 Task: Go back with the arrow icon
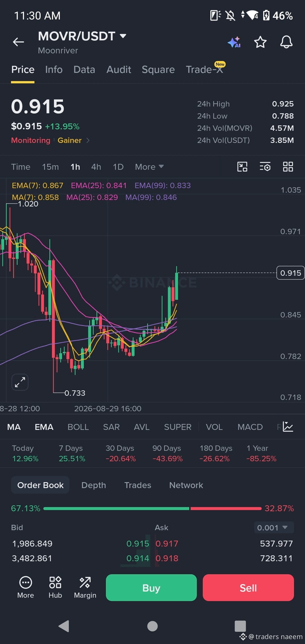[x=18, y=42]
